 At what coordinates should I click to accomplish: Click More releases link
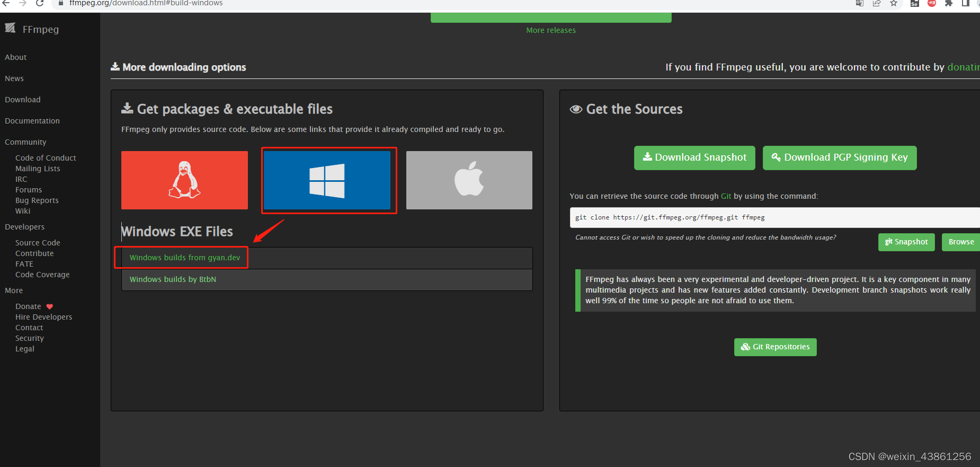(551, 30)
